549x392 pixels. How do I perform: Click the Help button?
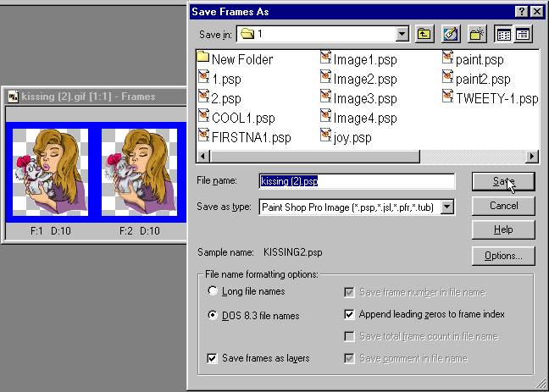coord(503,229)
